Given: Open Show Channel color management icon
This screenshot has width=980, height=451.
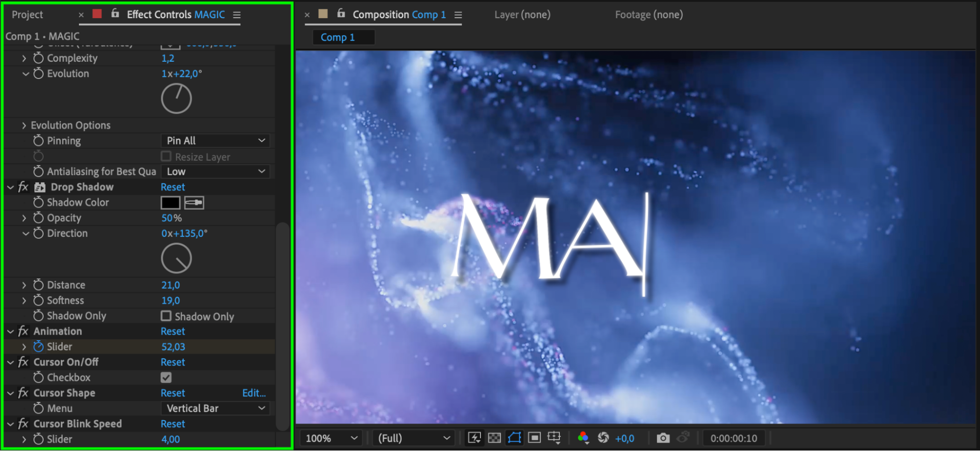Looking at the screenshot, I should (x=583, y=438).
